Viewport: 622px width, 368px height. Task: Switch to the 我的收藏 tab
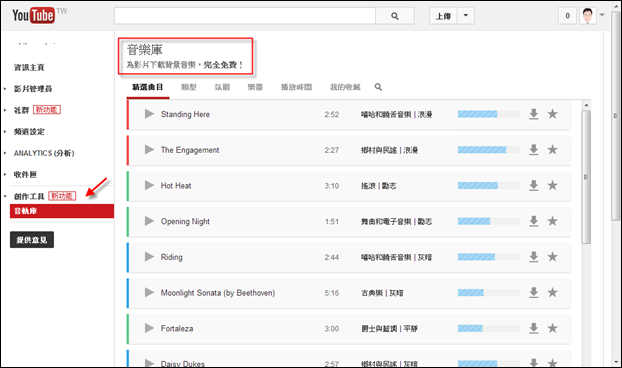[345, 87]
